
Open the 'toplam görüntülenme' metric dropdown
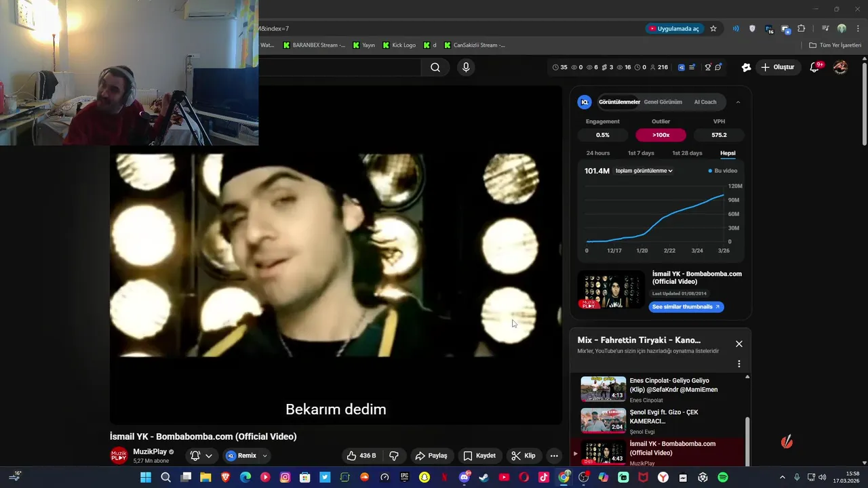tap(644, 171)
